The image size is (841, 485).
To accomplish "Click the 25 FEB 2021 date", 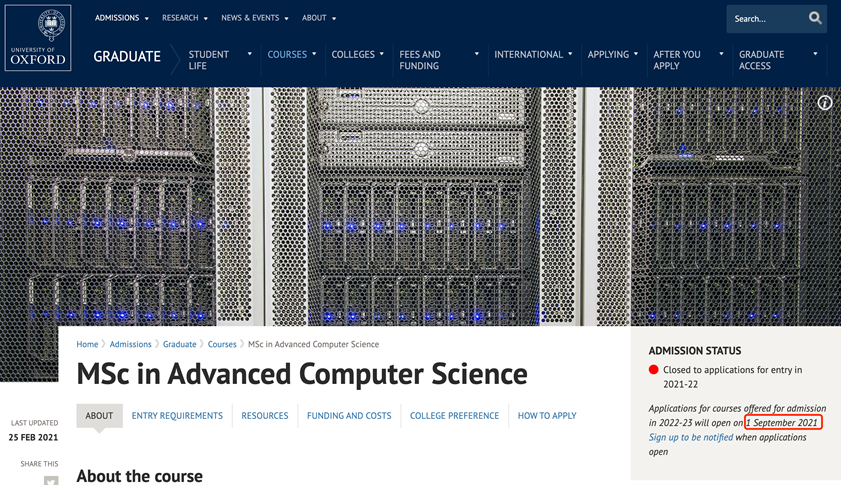I will coord(33,437).
